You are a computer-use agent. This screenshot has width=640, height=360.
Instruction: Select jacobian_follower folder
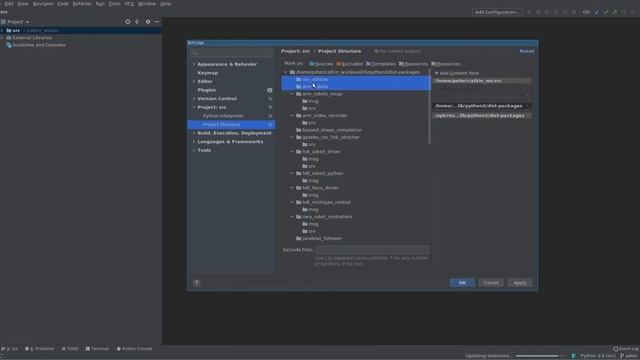(x=322, y=238)
